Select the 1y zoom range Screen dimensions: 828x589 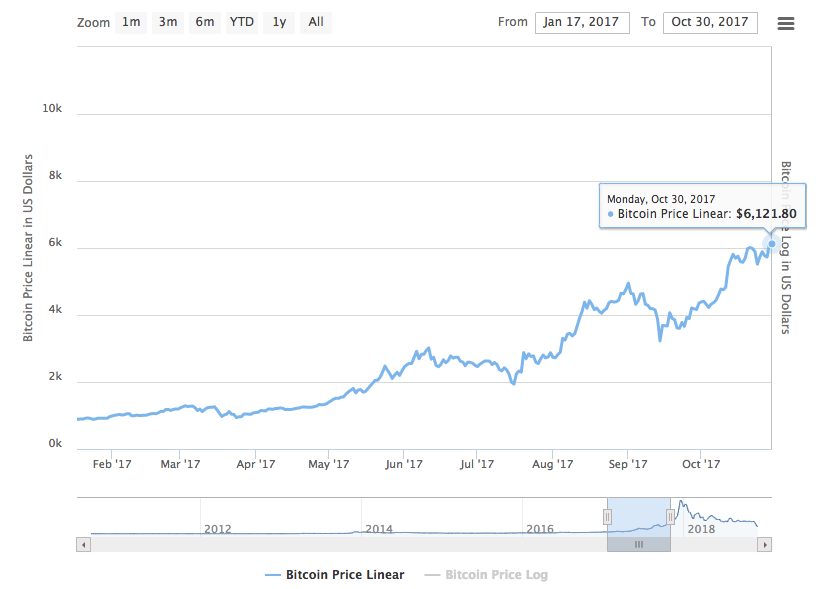(x=279, y=22)
